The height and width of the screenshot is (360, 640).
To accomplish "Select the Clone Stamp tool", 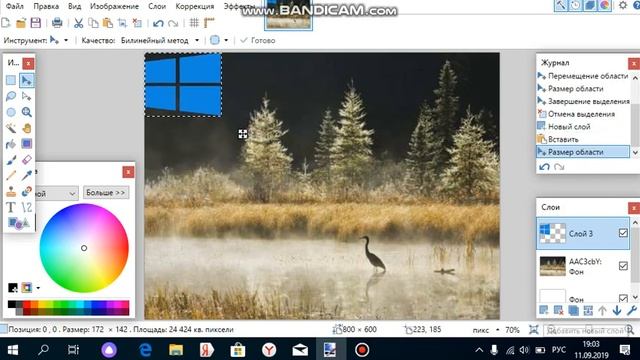I will click(11, 191).
